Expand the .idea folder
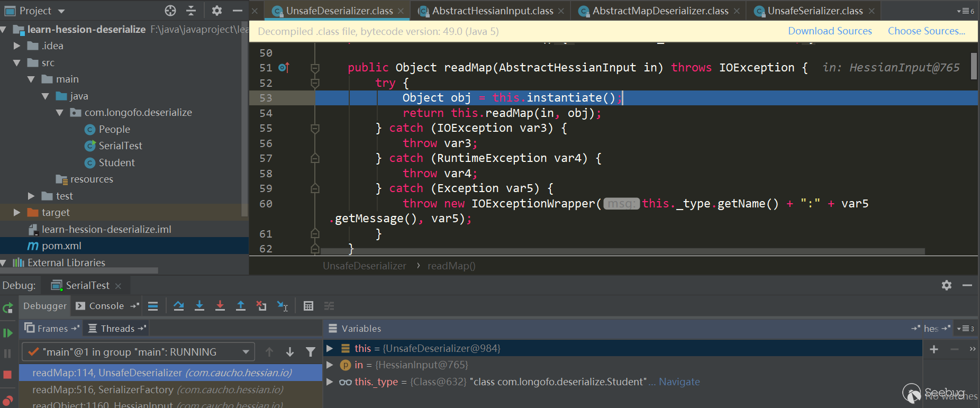980x408 pixels. tap(17, 46)
